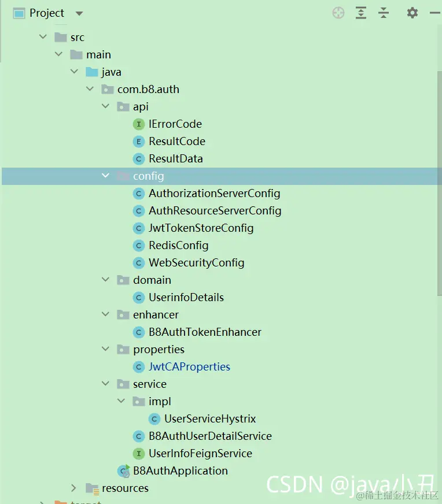Collapse the com.b8.auth package chevron
This screenshot has width=442, height=504.
pyautogui.click(x=90, y=88)
